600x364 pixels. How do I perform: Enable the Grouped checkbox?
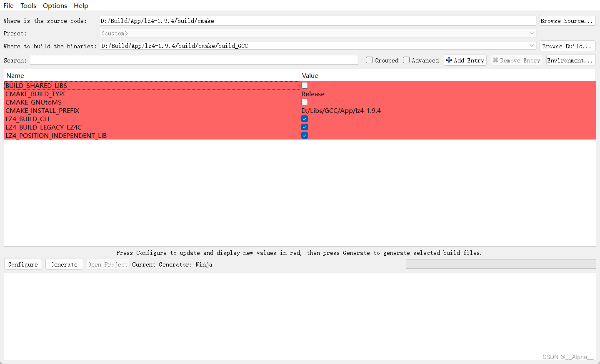point(369,60)
